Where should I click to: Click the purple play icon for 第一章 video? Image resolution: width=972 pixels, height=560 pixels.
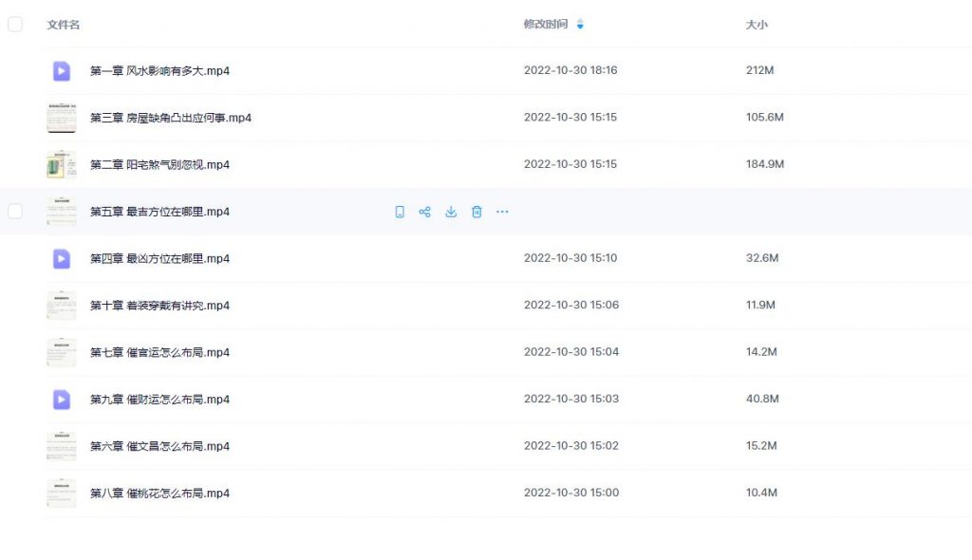pyautogui.click(x=61, y=70)
